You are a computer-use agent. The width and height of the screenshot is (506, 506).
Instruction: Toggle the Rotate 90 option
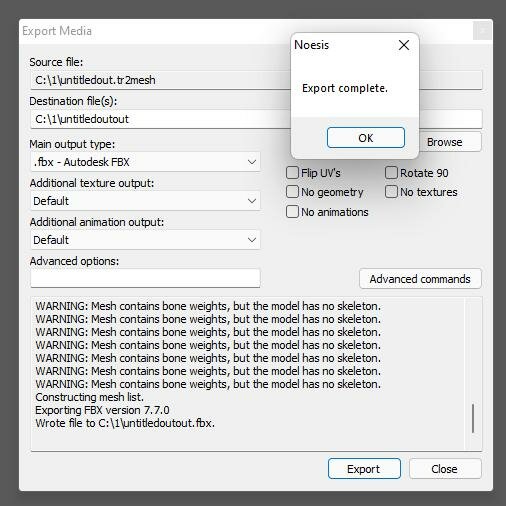391,173
